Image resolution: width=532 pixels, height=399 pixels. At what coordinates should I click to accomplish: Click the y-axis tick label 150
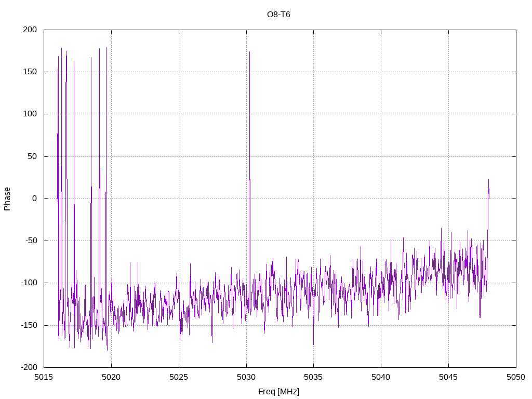[x=30, y=72]
